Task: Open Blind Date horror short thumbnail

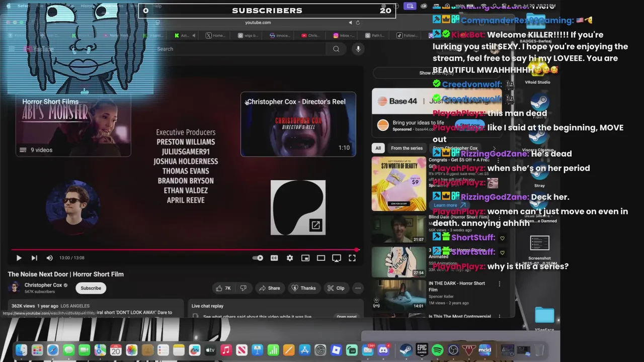Action: click(x=398, y=229)
